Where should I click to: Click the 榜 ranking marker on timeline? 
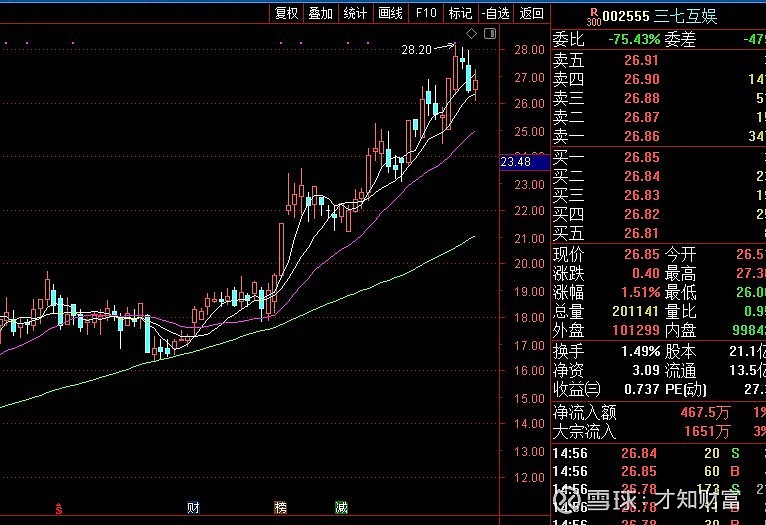point(280,508)
